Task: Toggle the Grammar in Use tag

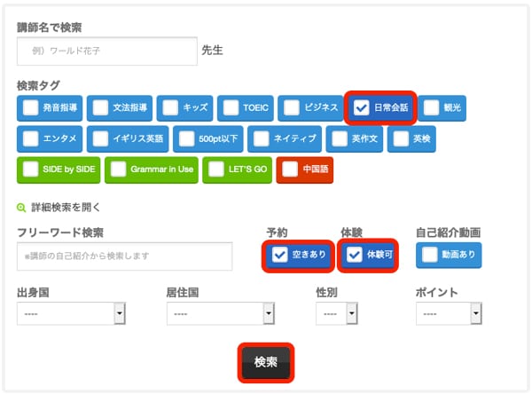Action: (118, 169)
